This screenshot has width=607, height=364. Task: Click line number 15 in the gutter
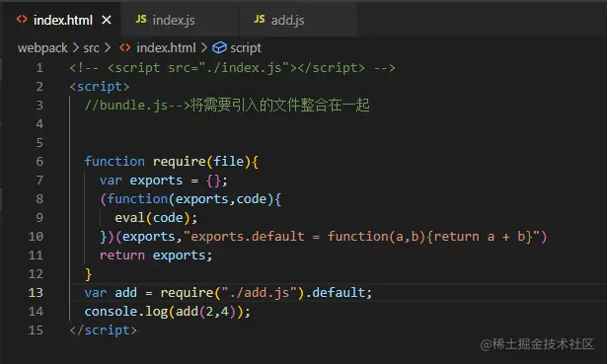(36, 329)
